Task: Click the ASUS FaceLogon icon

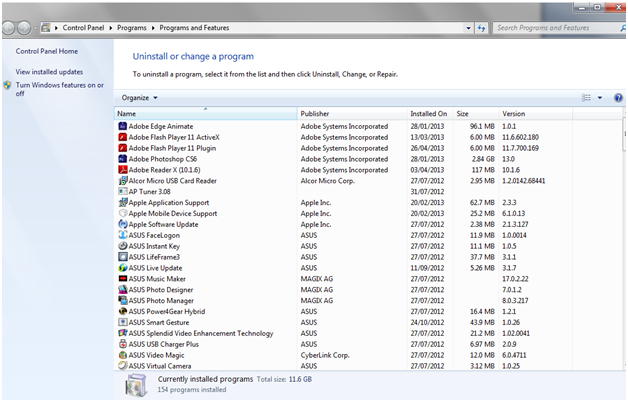Action: [x=123, y=235]
